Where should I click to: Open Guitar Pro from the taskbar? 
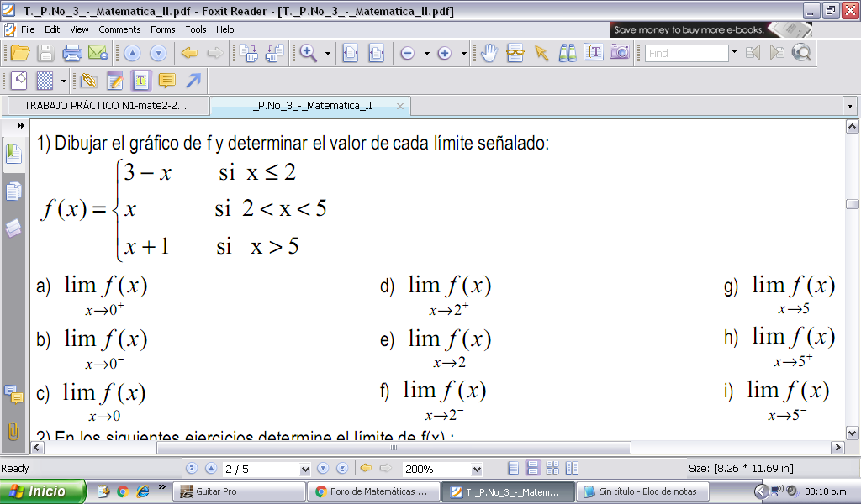click(x=239, y=491)
